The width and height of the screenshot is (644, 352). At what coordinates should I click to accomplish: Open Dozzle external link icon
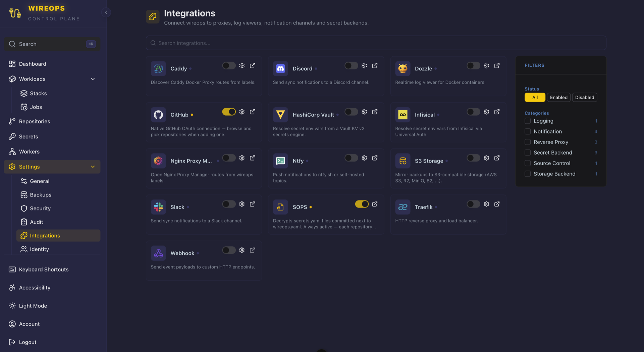tap(497, 66)
